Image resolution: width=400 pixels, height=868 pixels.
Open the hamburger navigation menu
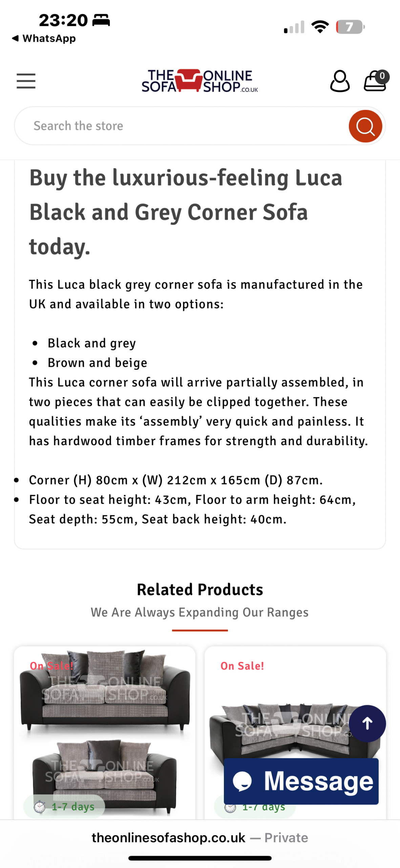pyautogui.click(x=26, y=81)
